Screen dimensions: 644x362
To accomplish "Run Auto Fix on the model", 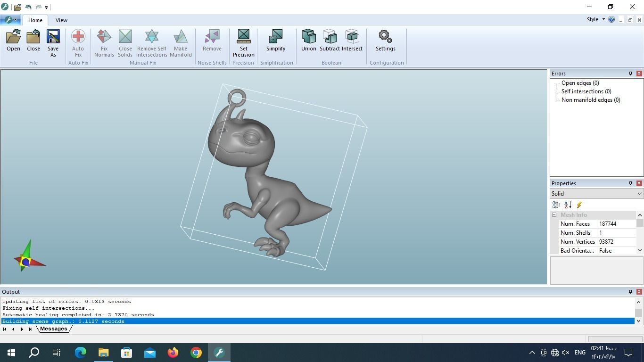I will click(x=78, y=43).
